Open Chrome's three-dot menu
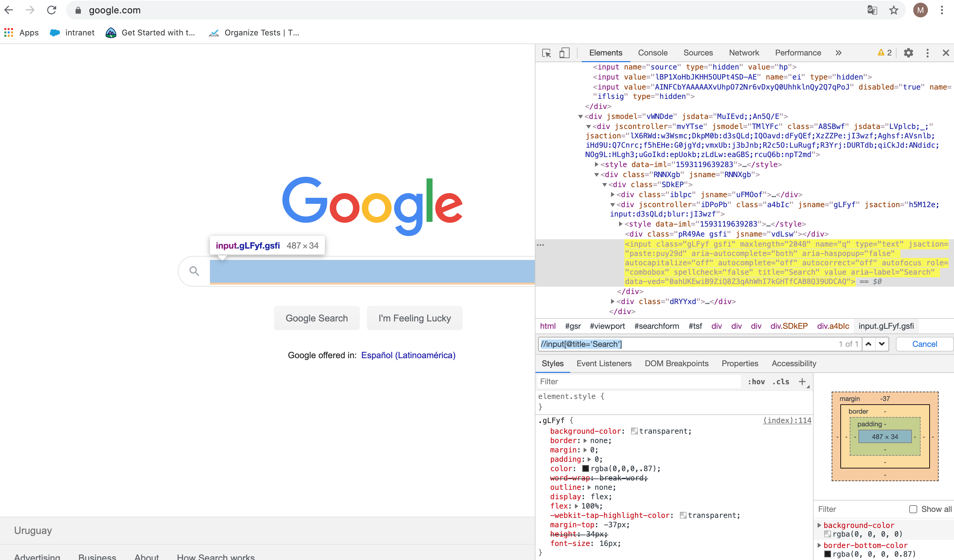 [942, 10]
